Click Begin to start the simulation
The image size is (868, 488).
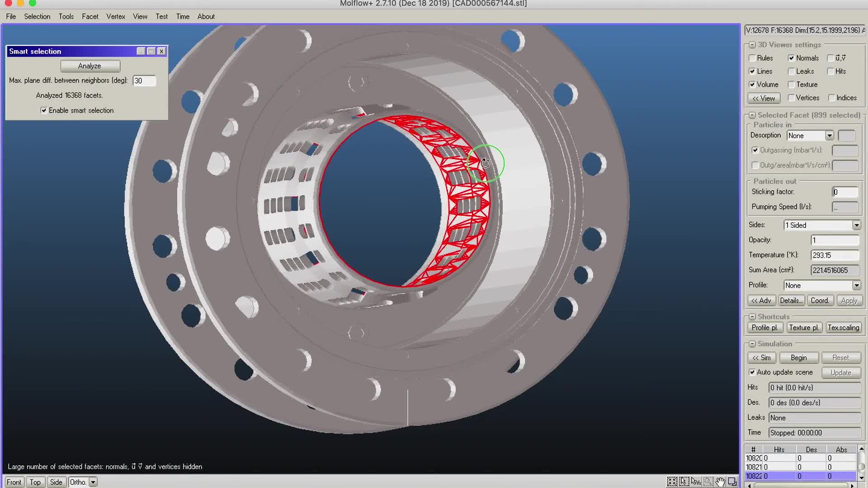click(798, 357)
